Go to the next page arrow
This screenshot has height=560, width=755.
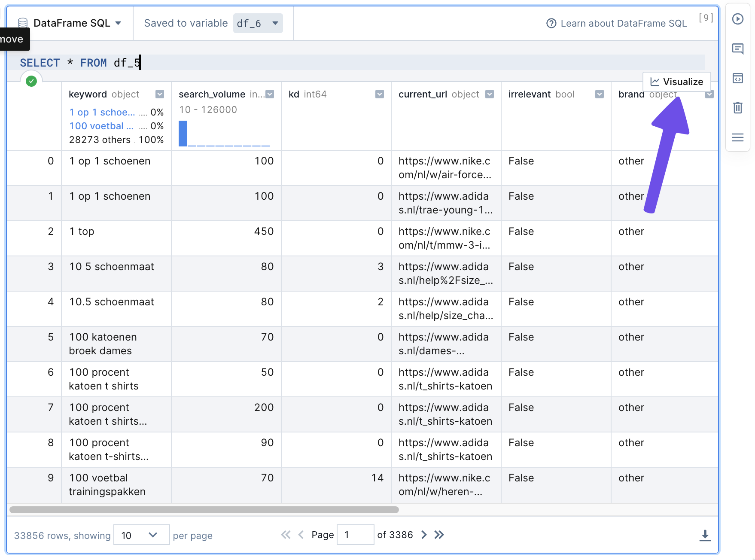pos(424,535)
